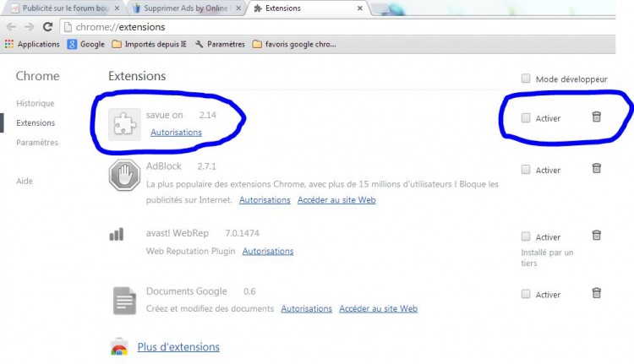Expand the favoris google chro... folder
The image size is (634, 364).
(x=294, y=44)
